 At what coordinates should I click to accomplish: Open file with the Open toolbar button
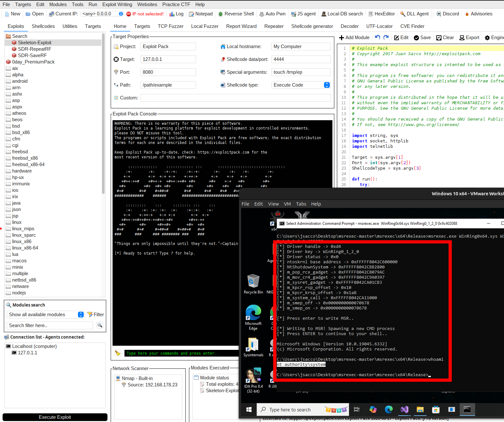(34, 14)
